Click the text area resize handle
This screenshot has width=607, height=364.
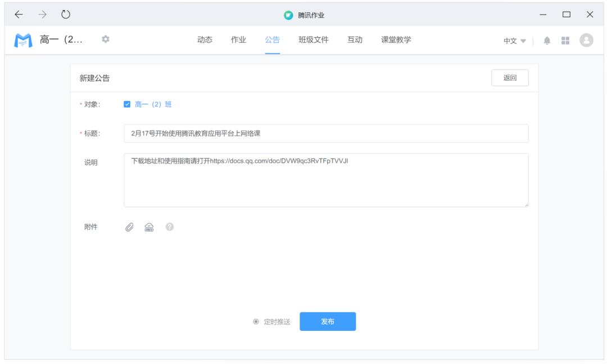click(526, 204)
